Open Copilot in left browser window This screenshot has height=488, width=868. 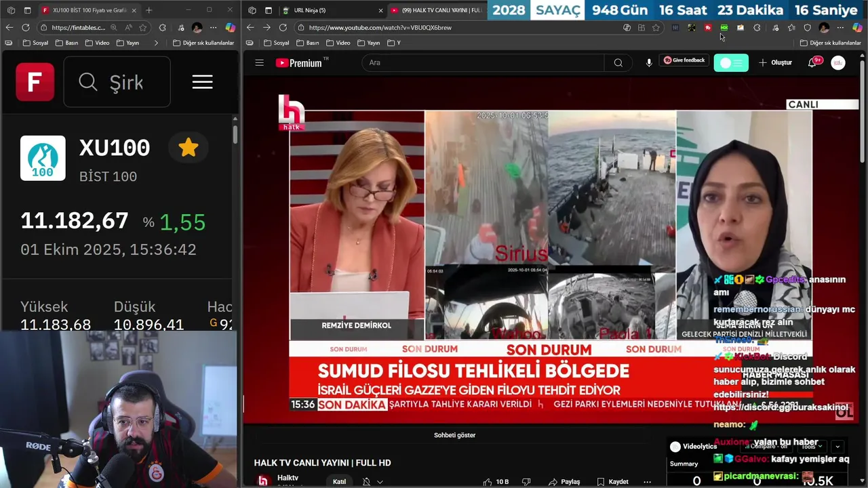pos(230,28)
